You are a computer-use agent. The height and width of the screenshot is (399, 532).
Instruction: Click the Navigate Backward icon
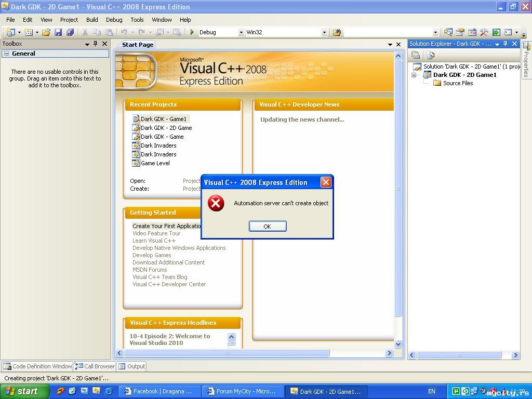[159, 32]
